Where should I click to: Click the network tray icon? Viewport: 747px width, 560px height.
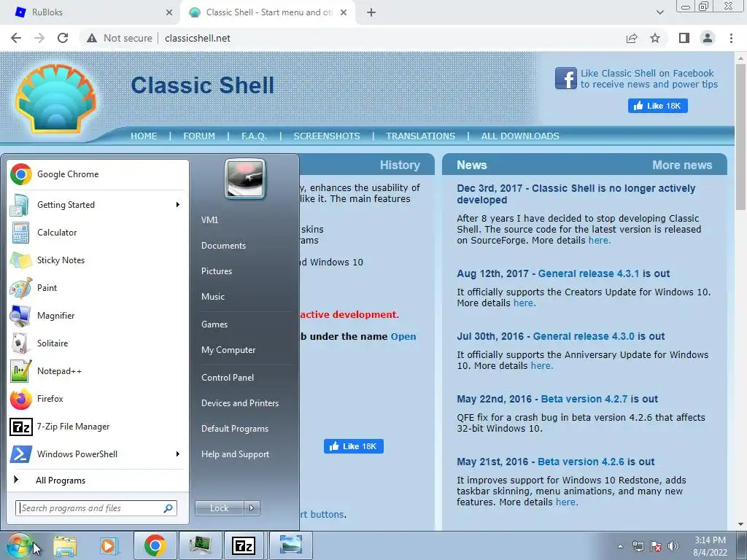click(x=638, y=546)
